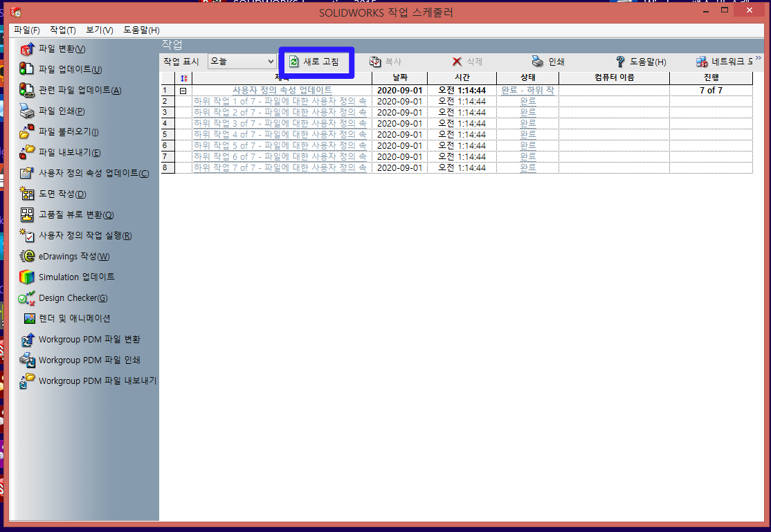The height and width of the screenshot is (532, 771).
Task: Click the 고품질 뷰로 변환 icon
Action: [x=26, y=215]
